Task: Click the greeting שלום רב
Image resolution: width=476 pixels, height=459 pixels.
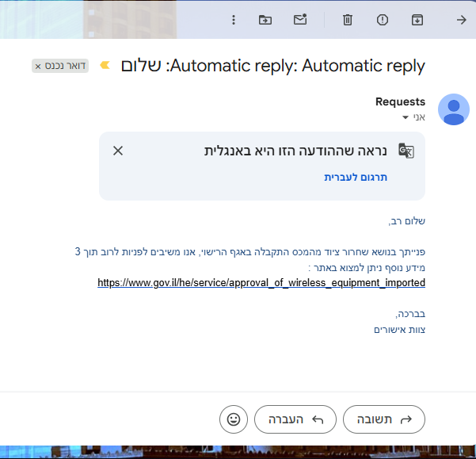Action: click(406, 221)
